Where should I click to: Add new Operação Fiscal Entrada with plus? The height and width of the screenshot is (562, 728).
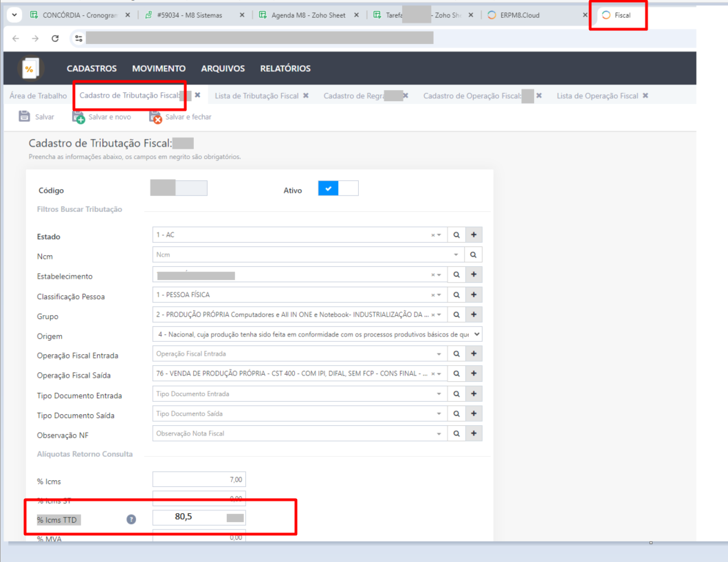[x=474, y=354]
